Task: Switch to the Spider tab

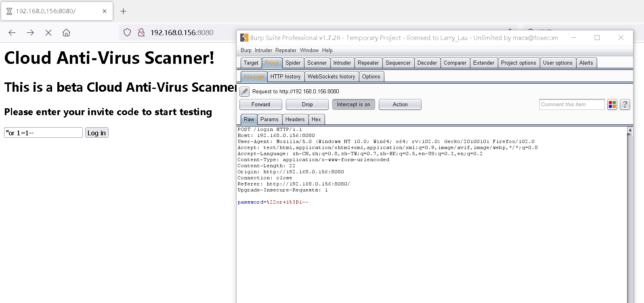Action: (x=293, y=63)
